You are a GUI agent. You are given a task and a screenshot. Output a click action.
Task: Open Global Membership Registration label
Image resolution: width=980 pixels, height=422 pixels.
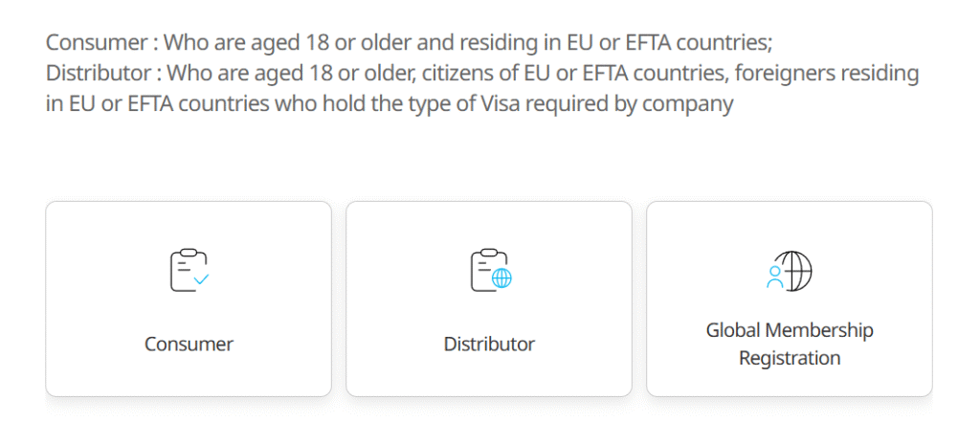[x=790, y=344]
